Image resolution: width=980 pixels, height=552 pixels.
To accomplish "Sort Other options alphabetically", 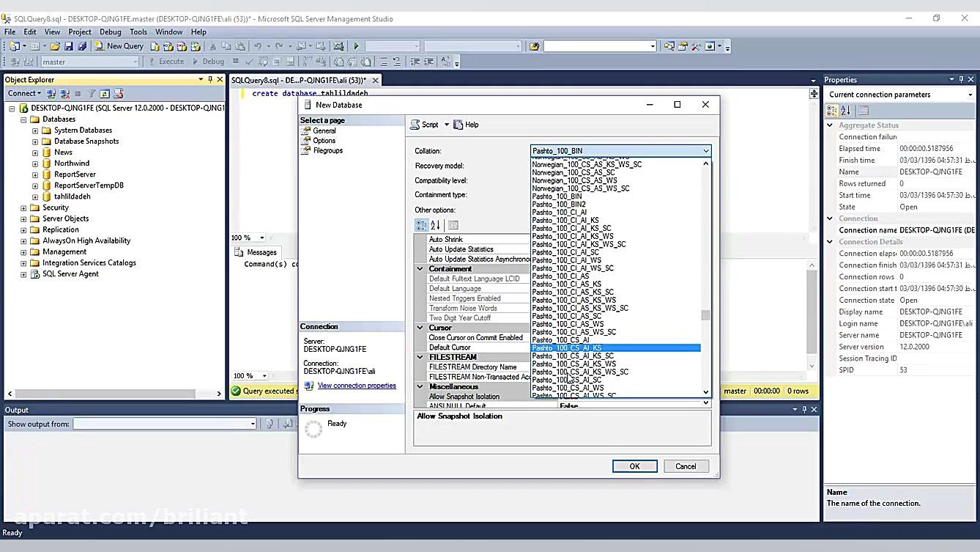I will 435,225.
